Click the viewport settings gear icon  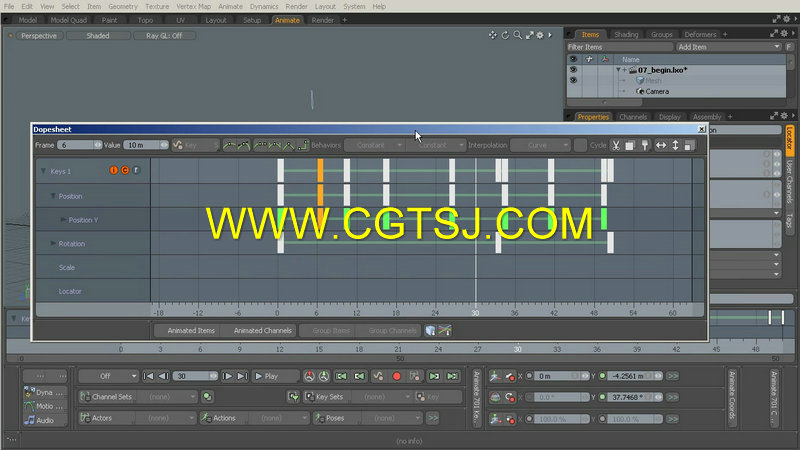(x=540, y=35)
